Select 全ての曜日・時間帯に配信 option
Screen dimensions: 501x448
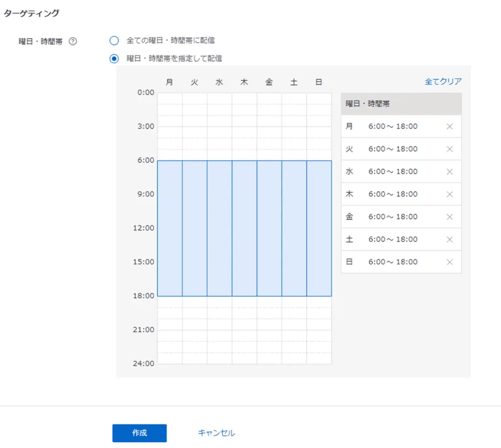coord(114,41)
